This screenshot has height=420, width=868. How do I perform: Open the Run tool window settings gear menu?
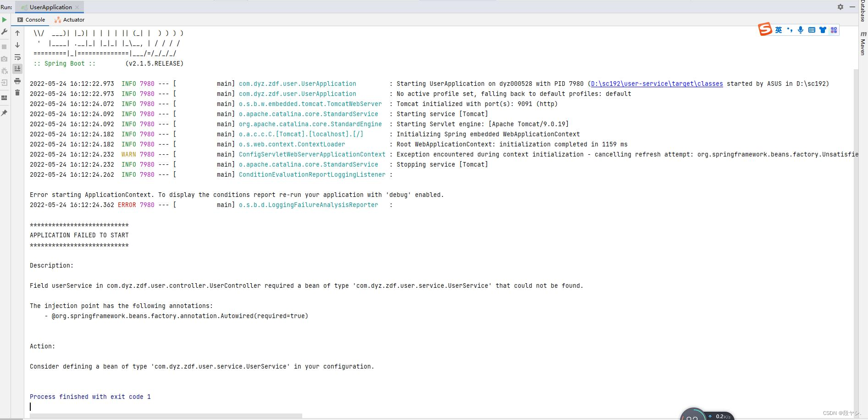point(841,7)
